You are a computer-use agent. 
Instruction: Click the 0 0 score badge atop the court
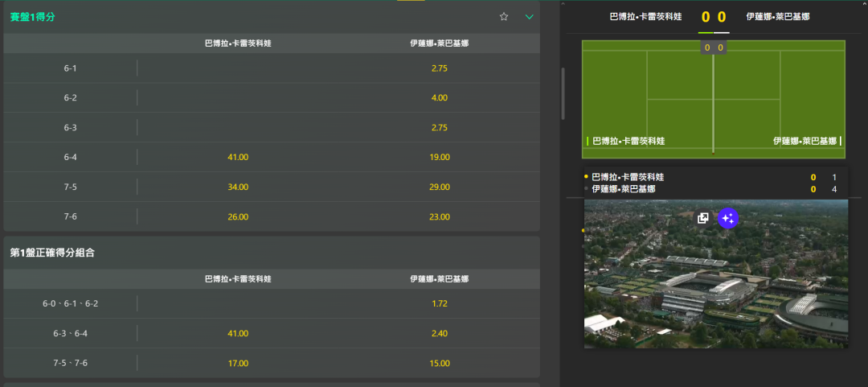713,47
